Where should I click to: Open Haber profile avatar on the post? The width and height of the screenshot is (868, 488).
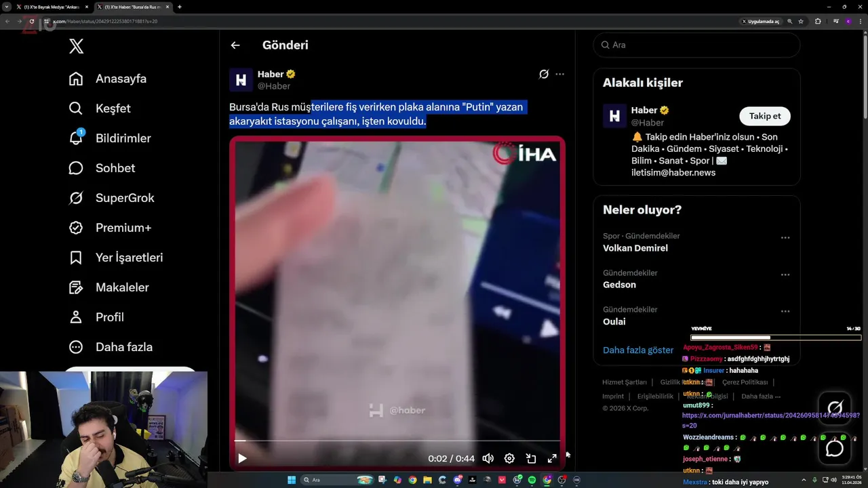(241, 80)
